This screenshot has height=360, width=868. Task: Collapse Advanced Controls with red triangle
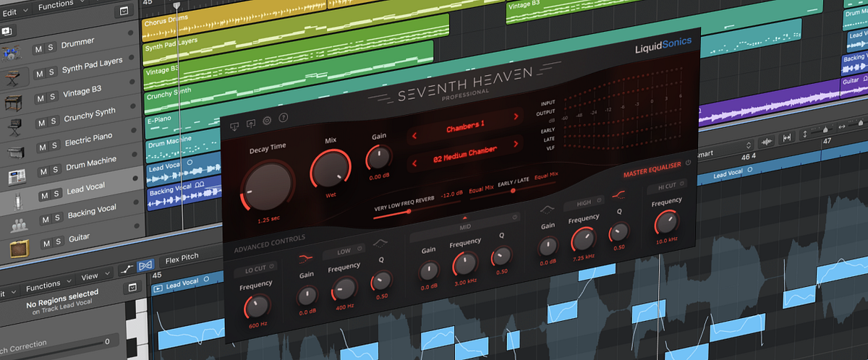point(465,217)
